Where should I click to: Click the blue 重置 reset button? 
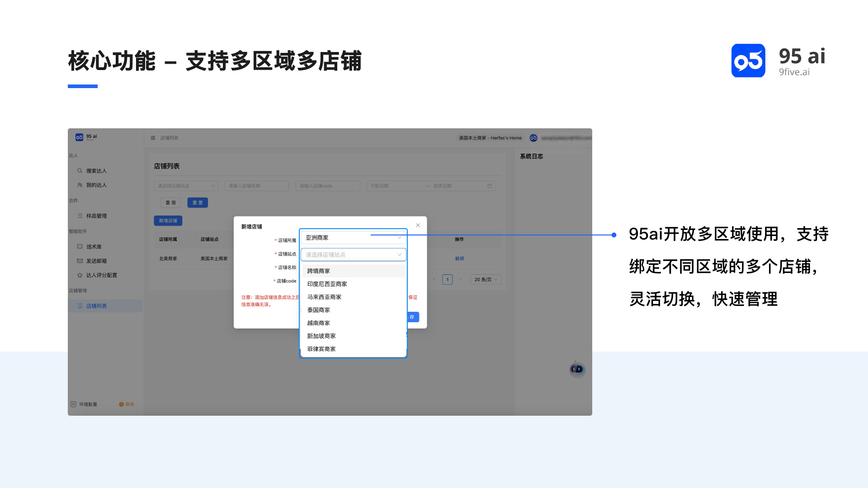pos(198,202)
